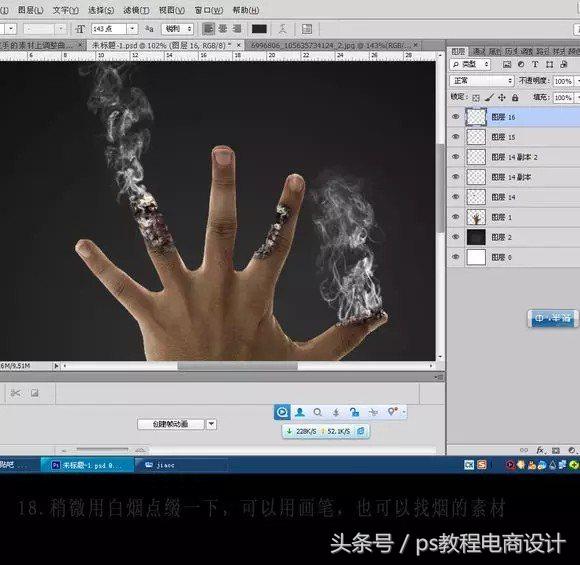Click the text color swatch in options bar
The width and height of the screenshot is (580, 565).
click(x=259, y=29)
